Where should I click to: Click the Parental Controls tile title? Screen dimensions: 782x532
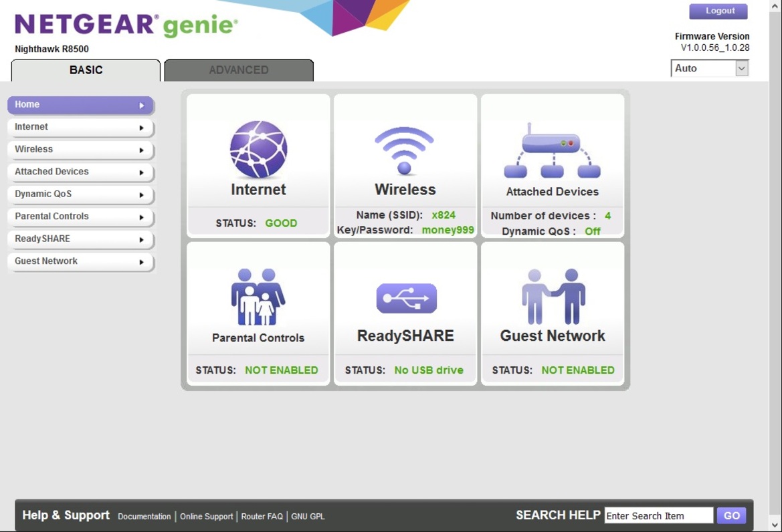pyautogui.click(x=258, y=338)
